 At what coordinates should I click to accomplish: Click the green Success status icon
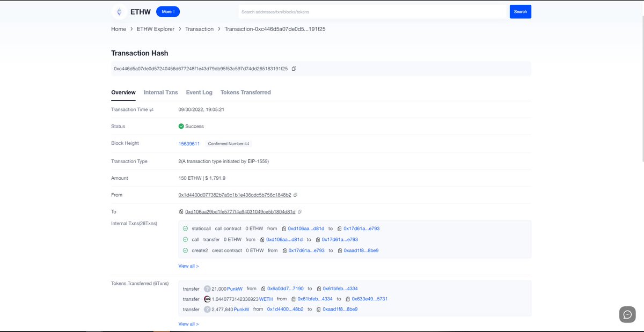point(181,127)
